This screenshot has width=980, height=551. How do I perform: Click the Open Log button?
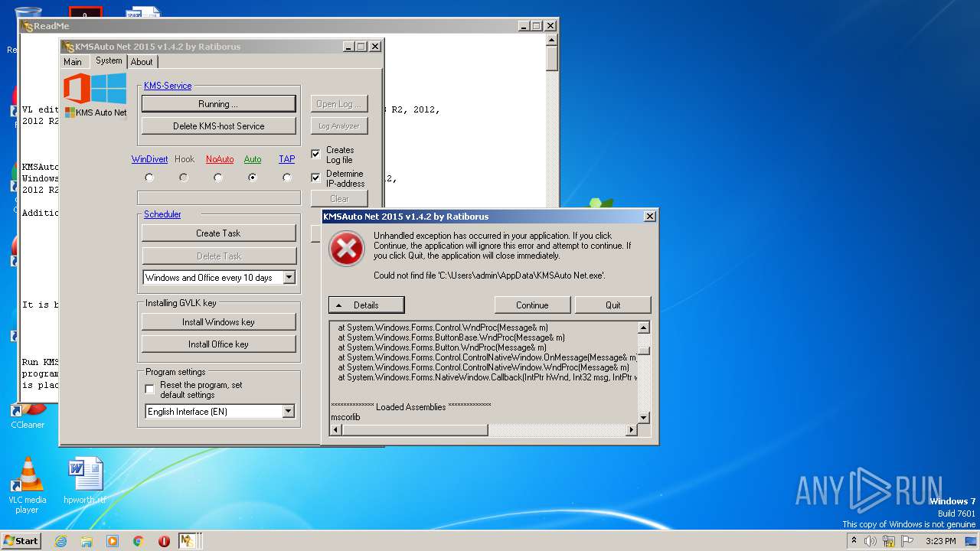coord(339,103)
